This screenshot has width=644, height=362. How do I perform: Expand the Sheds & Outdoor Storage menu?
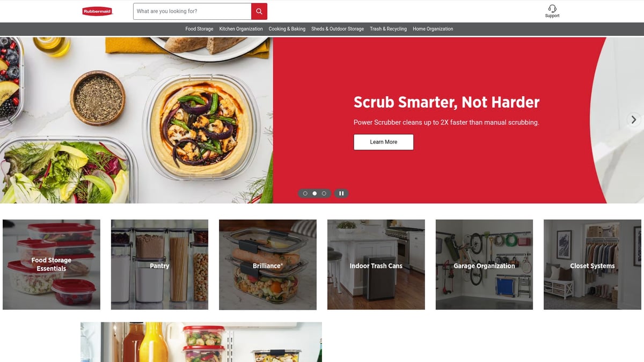(338, 29)
